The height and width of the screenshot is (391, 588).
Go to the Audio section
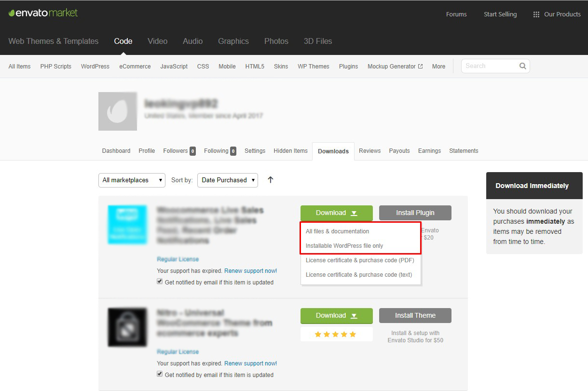(x=192, y=41)
